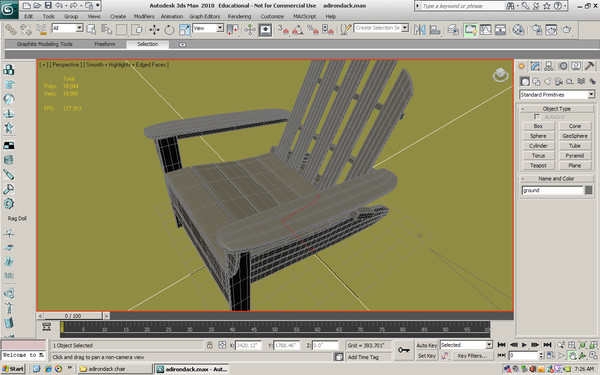The height and width of the screenshot is (375, 600).
Task: Click the Open File icon in the quick access toolbar
Action: coord(37,5)
